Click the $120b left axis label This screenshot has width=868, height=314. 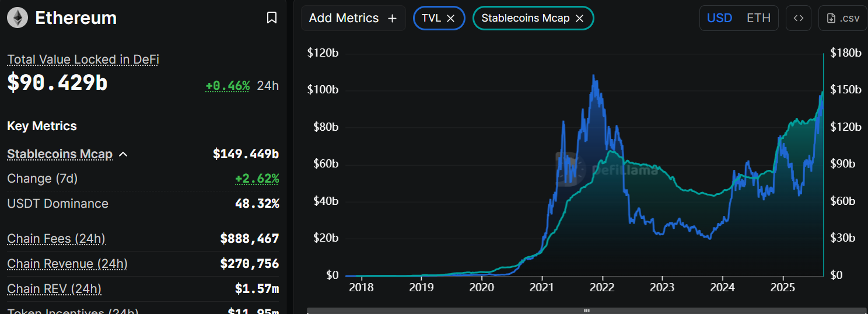coord(323,53)
